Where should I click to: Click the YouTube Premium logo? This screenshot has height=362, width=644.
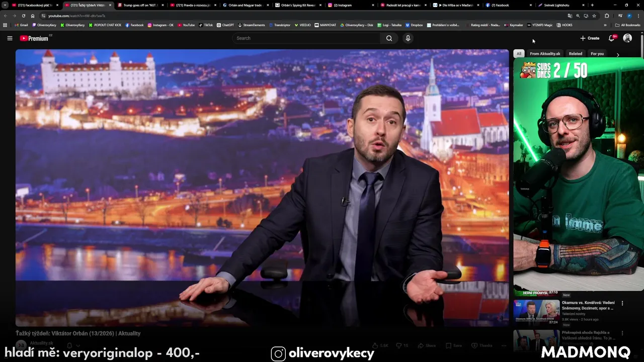coord(35,38)
